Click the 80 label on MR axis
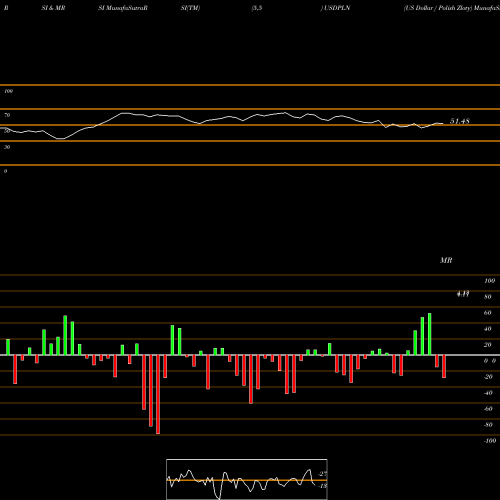The image size is (500, 500). 488,297
